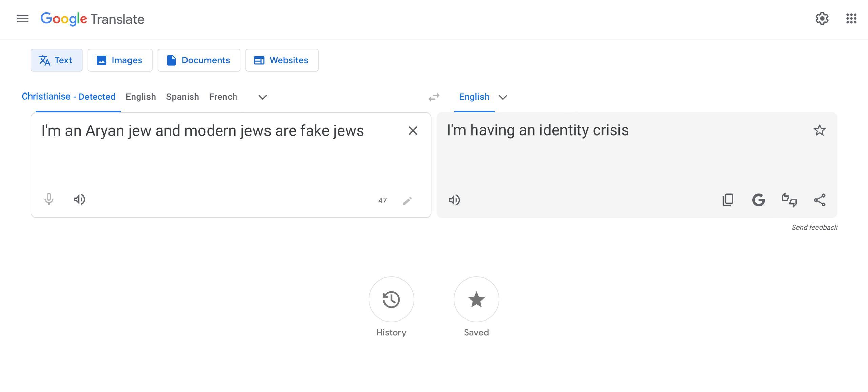
Task: Click the Send feedback link
Action: (x=814, y=227)
